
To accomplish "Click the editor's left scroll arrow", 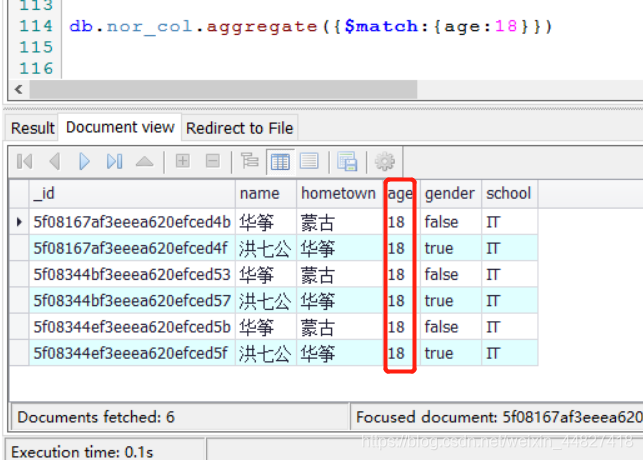I will (18, 89).
